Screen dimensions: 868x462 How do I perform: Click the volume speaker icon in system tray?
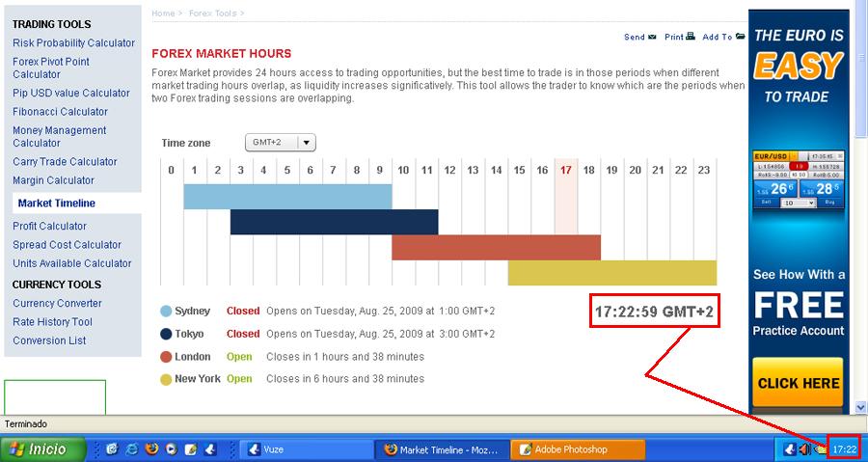pyautogui.click(x=804, y=449)
